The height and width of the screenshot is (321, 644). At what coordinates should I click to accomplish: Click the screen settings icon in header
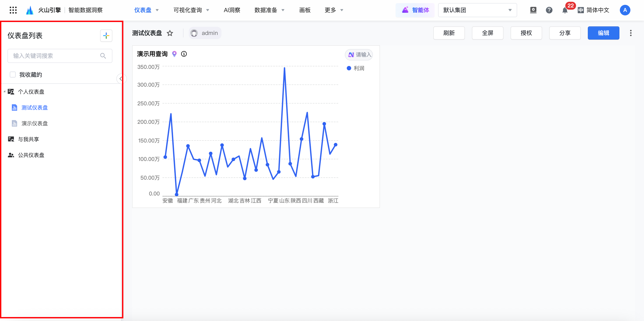[533, 10]
